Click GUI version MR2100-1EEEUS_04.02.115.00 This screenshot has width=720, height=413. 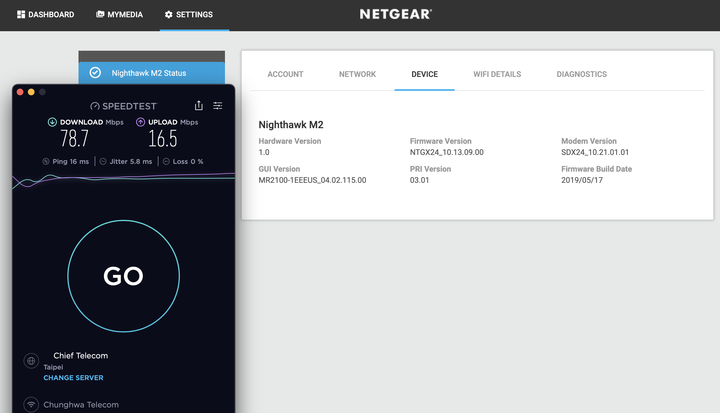pos(312,180)
